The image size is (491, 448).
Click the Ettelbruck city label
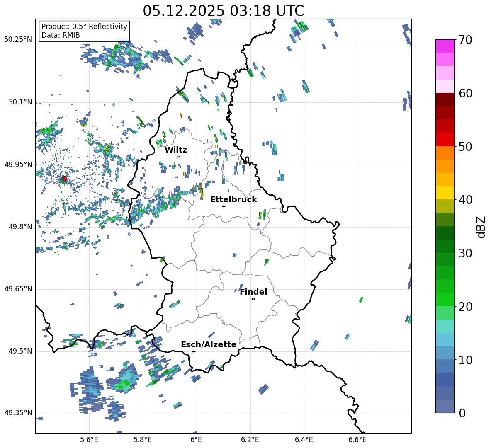pyautogui.click(x=233, y=199)
